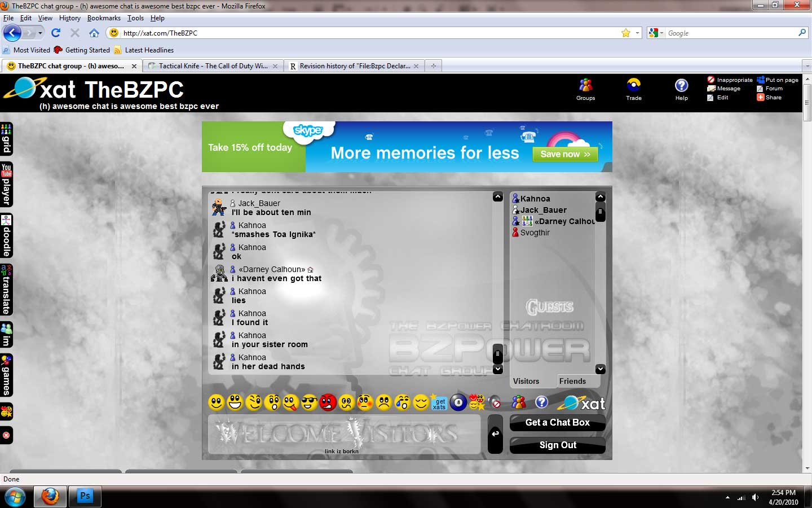Click the 8-ball icon in smiley bar
The width and height of the screenshot is (812, 508).
click(x=458, y=402)
